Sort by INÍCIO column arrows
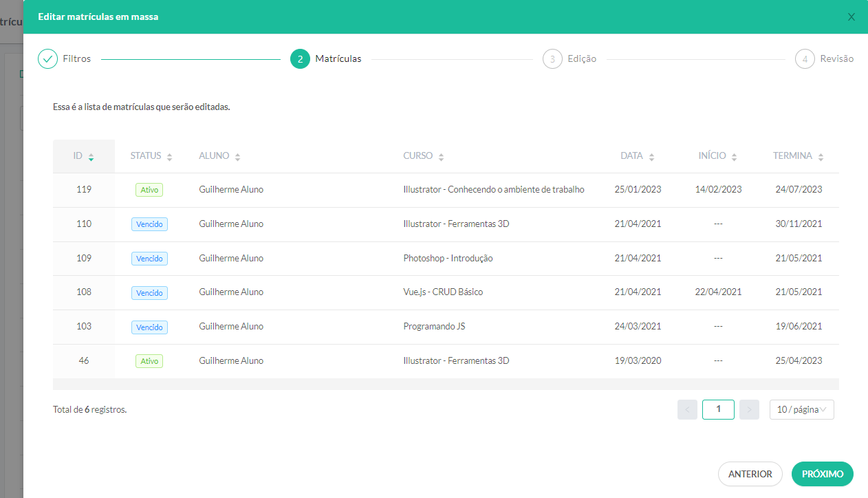Screen dimensions: 868x498 coord(734,157)
